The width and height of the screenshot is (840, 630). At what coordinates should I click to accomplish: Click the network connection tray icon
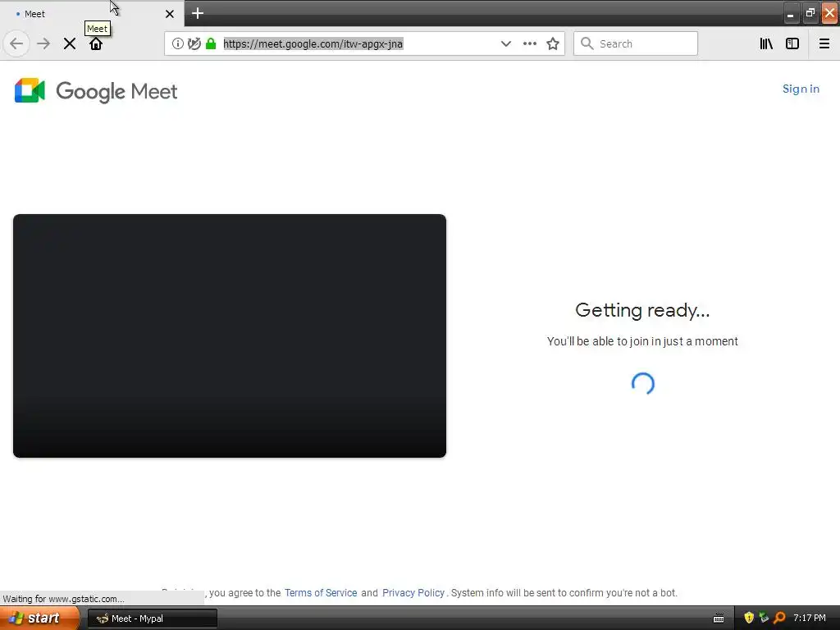pos(764,618)
